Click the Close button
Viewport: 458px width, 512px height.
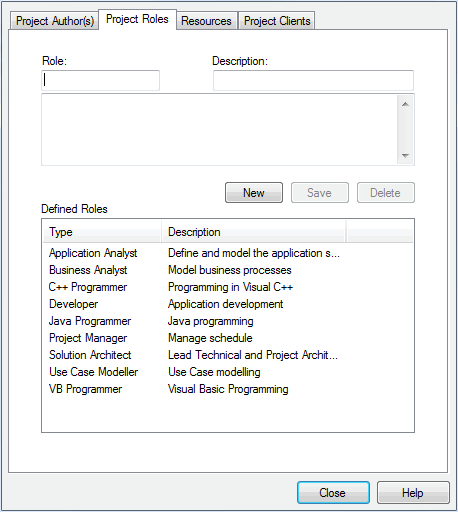(x=333, y=492)
